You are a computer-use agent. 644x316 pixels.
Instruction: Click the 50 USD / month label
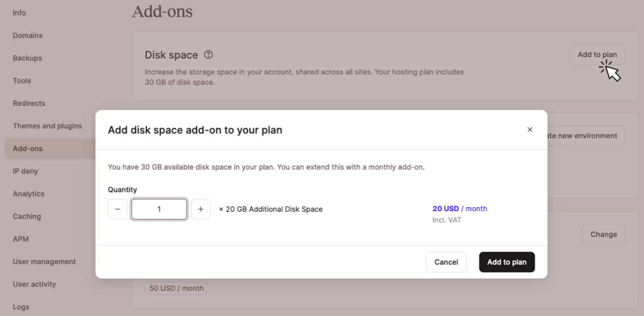[176, 288]
